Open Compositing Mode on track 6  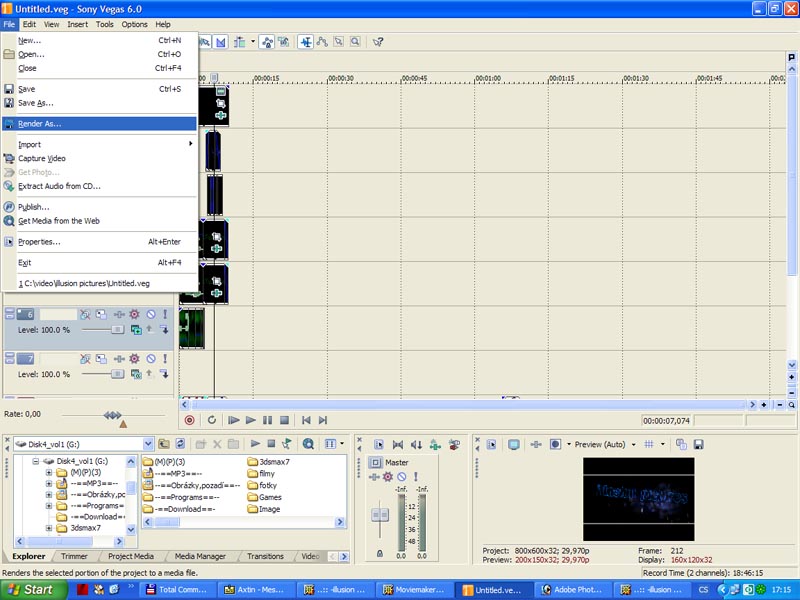pyautogui.click(x=136, y=330)
